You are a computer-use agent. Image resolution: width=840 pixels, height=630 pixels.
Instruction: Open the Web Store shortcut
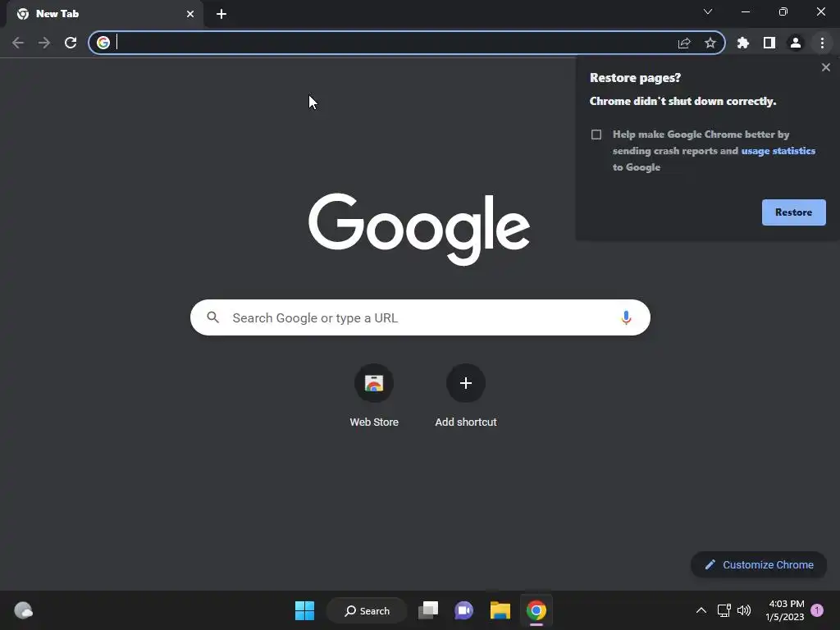point(374,395)
